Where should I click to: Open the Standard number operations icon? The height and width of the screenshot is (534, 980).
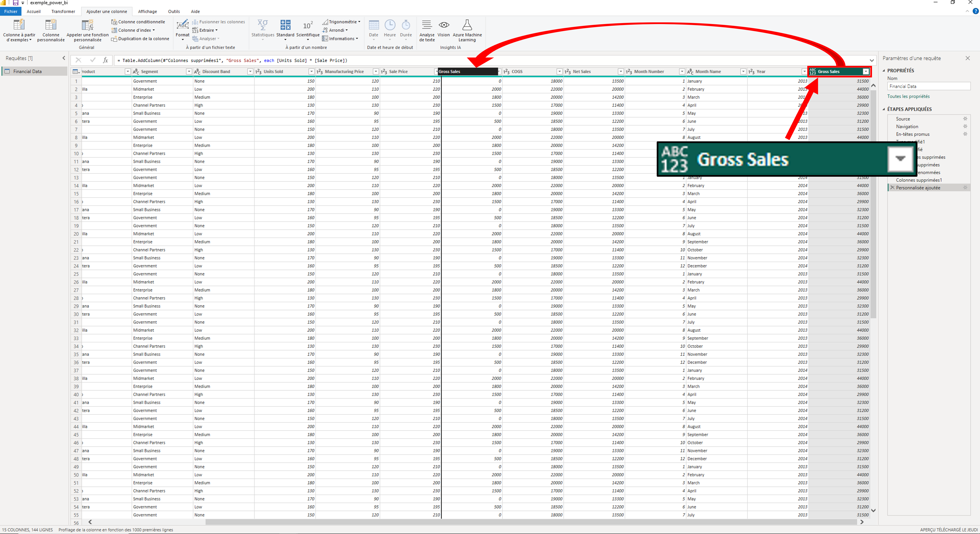pos(285,25)
